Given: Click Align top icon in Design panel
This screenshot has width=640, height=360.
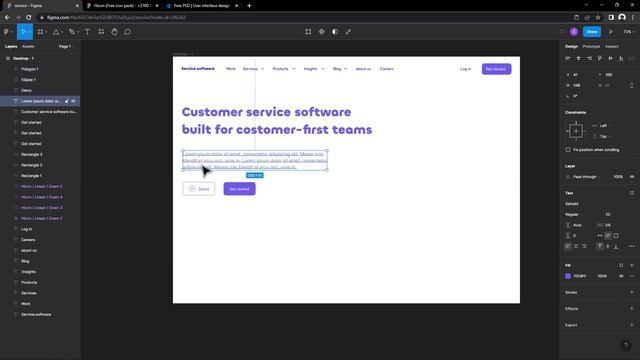Looking at the screenshot, I should click(600, 59).
